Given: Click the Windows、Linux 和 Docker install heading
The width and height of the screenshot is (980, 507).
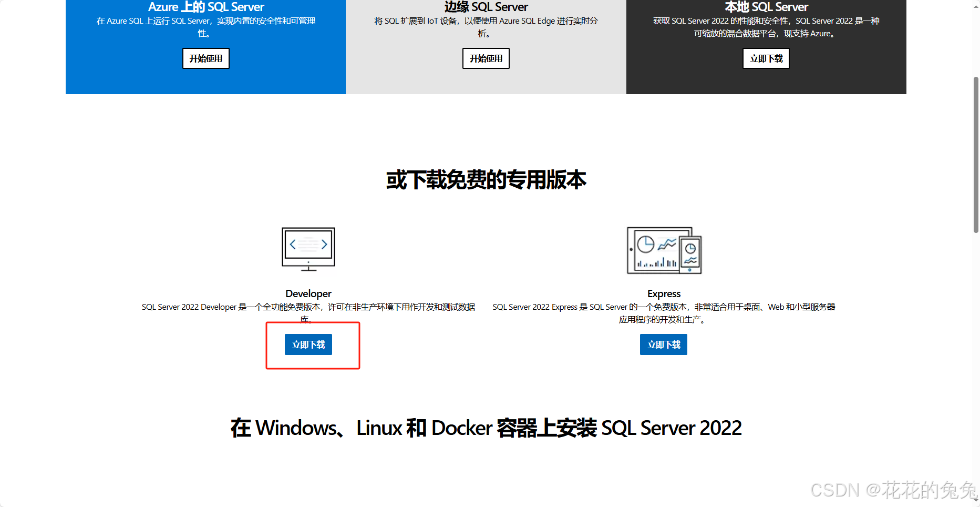Looking at the screenshot, I should coord(486,428).
